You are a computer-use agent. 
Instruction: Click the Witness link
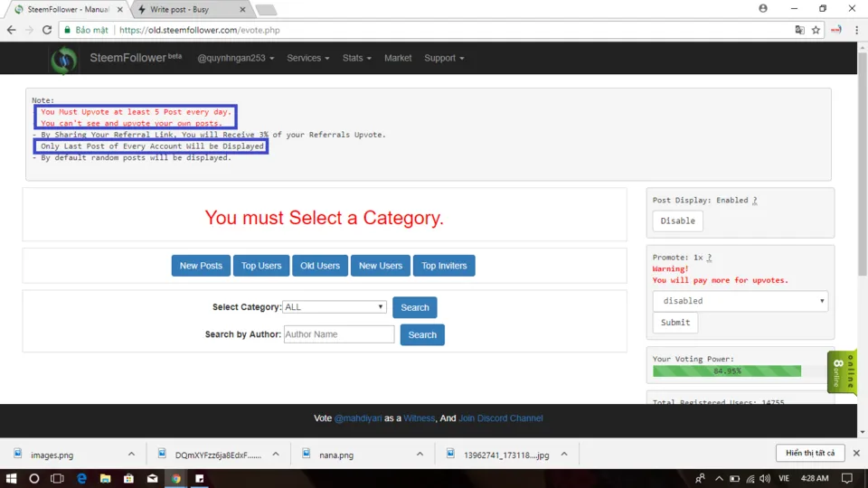(419, 418)
